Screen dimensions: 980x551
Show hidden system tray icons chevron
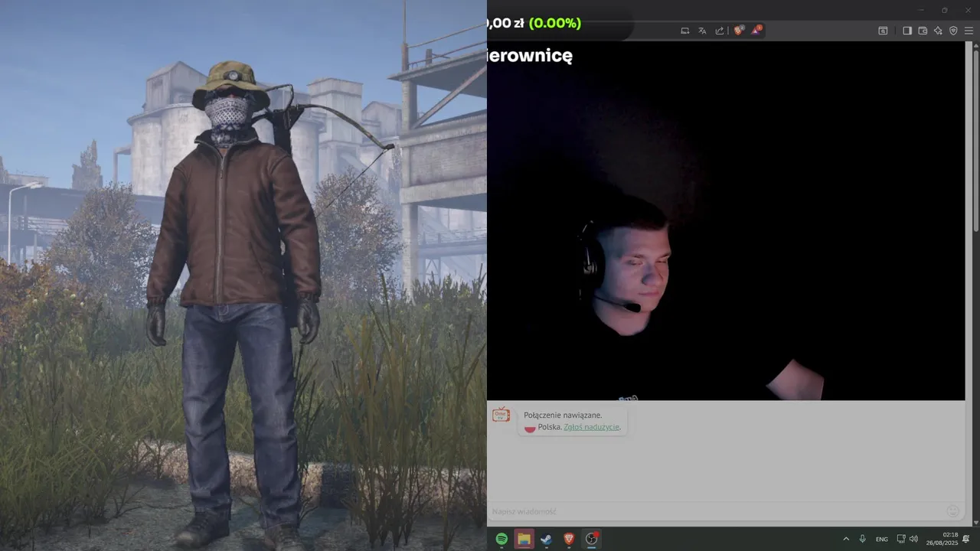point(846,539)
